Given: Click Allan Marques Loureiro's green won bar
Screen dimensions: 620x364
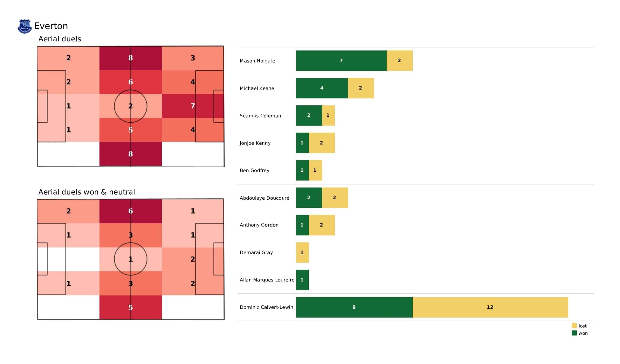Looking at the screenshot, I should [x=302, y=280].
